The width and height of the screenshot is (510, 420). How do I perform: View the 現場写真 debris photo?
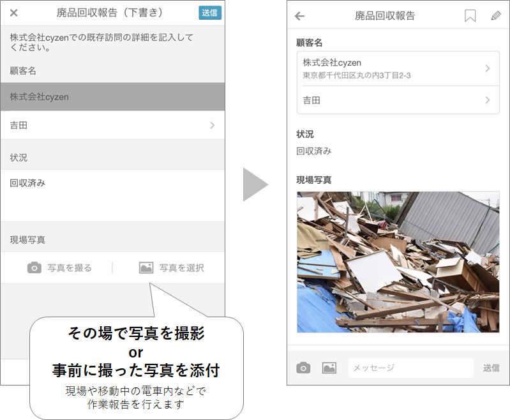pos(398,262)
